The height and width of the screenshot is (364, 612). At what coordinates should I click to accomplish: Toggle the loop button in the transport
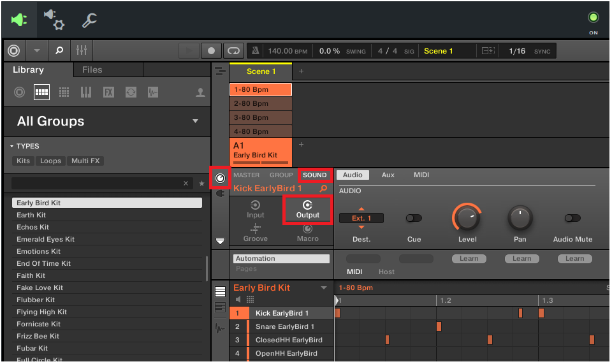pos(234,50)
